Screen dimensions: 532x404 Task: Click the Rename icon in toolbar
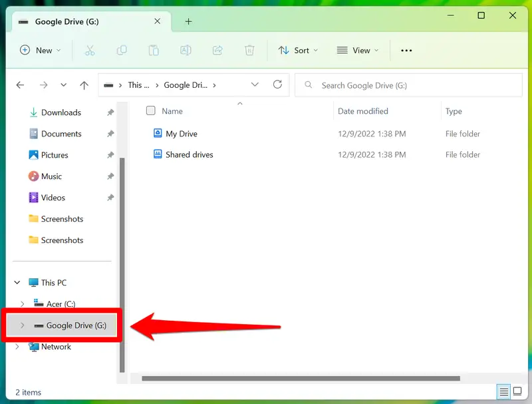click(x=186, y=51)
